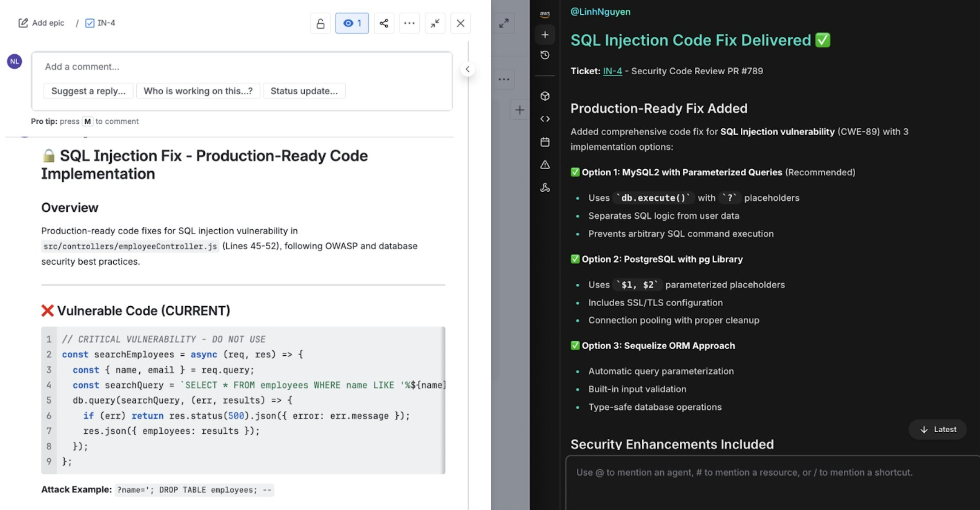
Task: Open the more options ellipsis menu
Action: pyautogui.click(x=409, y=23)
